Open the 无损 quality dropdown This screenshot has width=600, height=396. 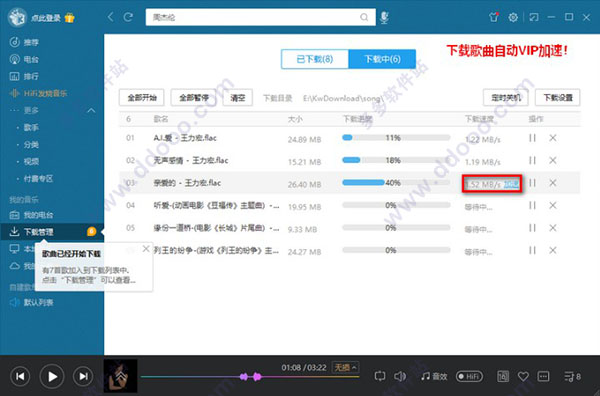pyautogui.click(x=345, y=367)
